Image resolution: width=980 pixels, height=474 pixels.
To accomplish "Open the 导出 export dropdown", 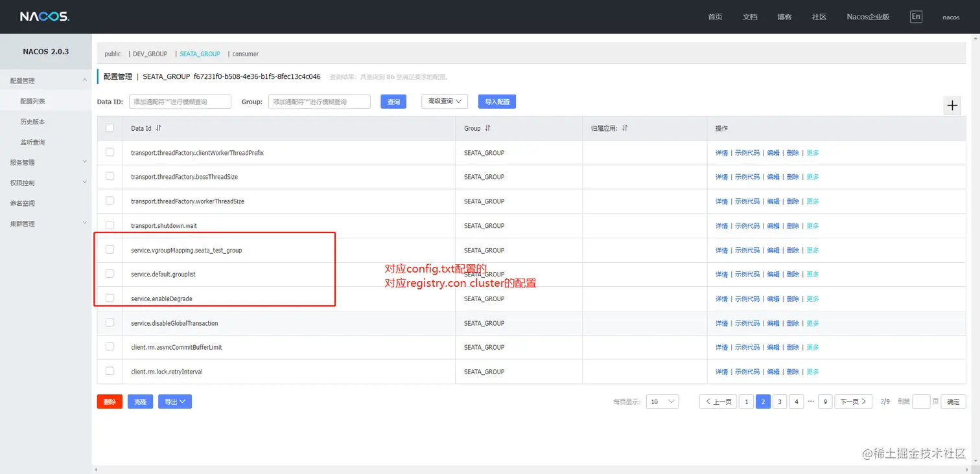I will 175,402.
